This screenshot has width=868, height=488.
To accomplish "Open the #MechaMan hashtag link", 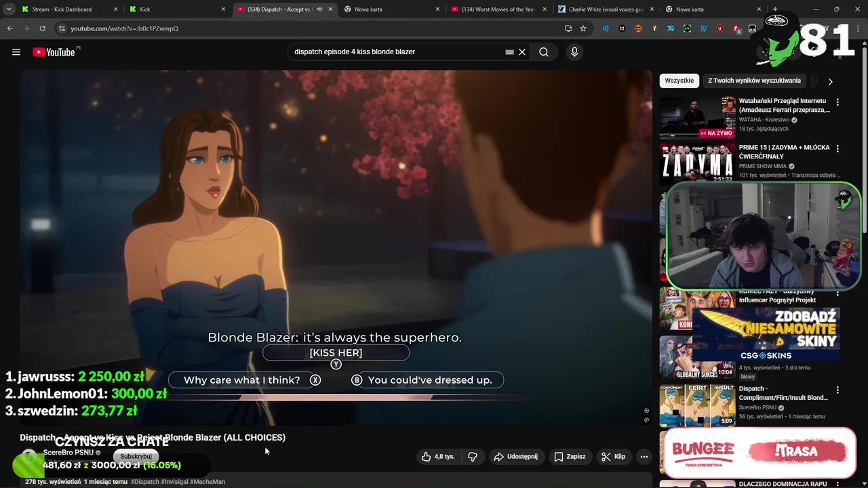I will (x=208, y=482).
